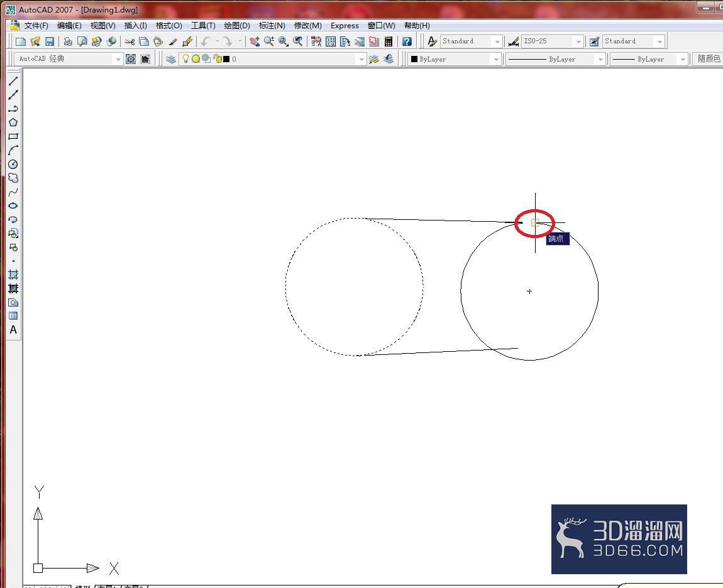Select the Table tool
Image resolution: width=723 pixels, height=588 pixels.
[13, 316]
